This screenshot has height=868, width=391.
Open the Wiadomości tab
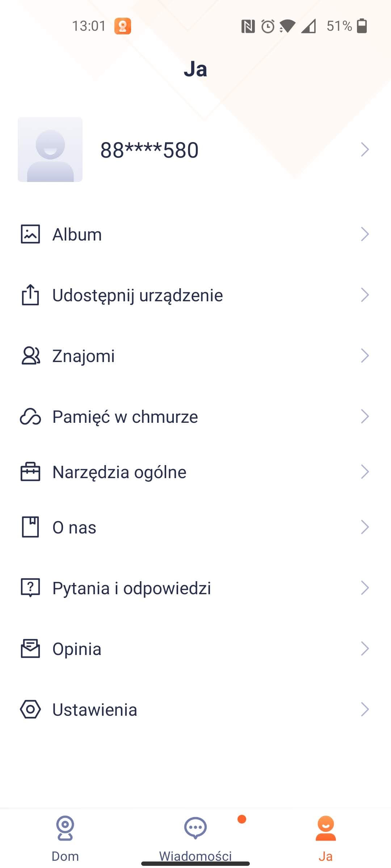[195, 835]
